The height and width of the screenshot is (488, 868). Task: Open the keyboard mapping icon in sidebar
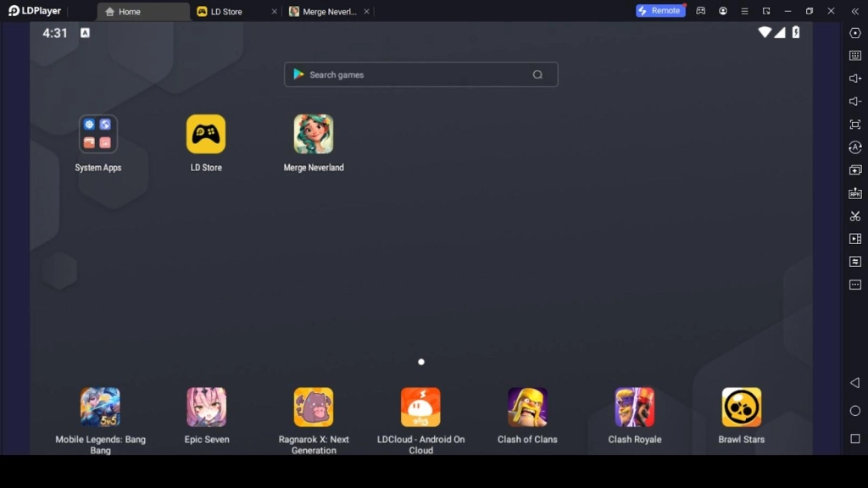point(854,55)
